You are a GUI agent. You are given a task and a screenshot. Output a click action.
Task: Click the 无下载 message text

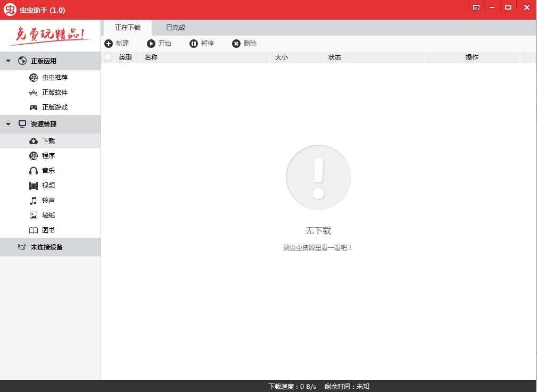318,231
